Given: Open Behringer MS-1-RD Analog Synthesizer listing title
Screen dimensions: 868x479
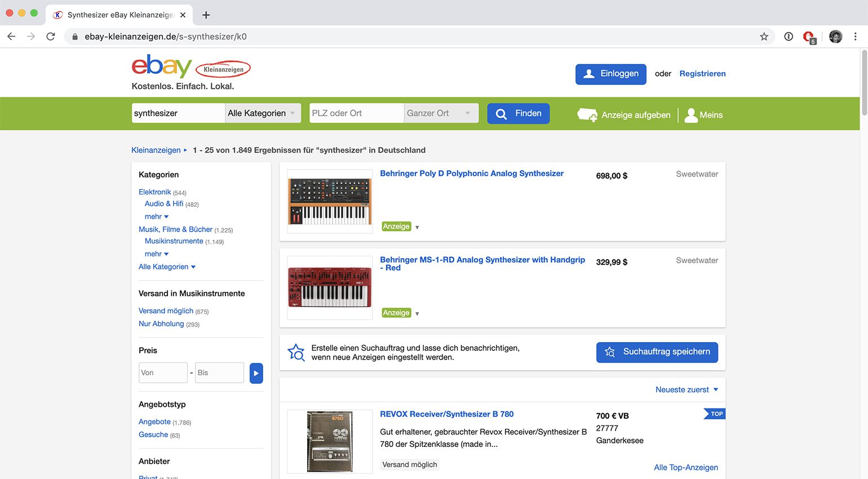Looking at the screenshot, I should pyautogui.click(x=482, y=264).
